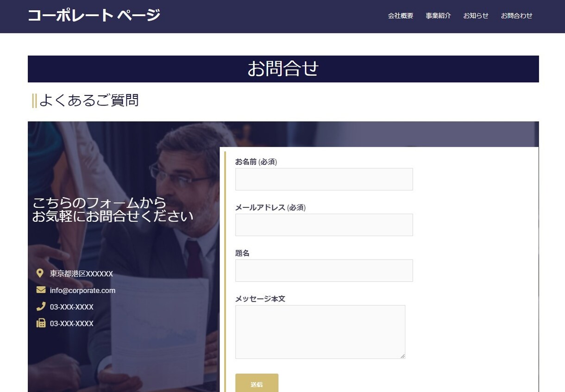Go to the お知らせ page
Image resolution: width=565 pixels, height=392 pixels.
pos(476,16)
